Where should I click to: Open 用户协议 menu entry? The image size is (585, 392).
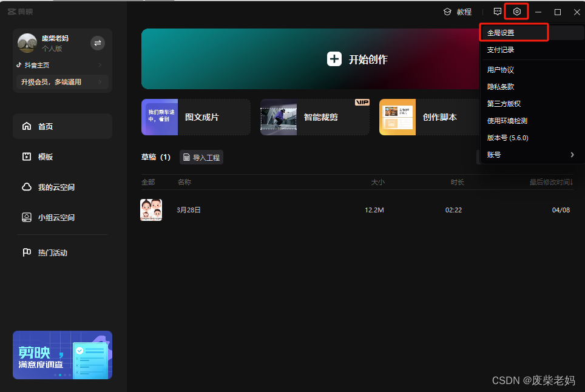point(501,70)
